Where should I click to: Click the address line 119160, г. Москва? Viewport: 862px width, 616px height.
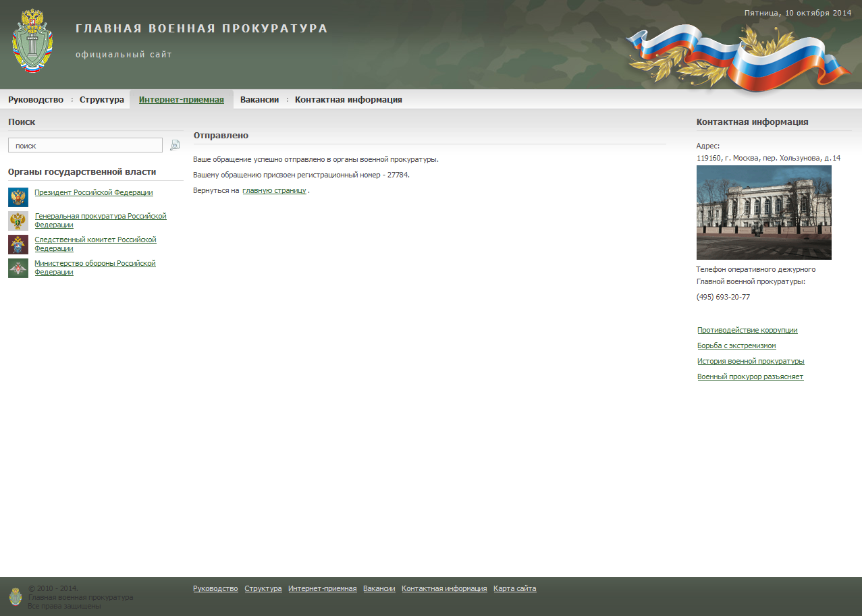768,158
